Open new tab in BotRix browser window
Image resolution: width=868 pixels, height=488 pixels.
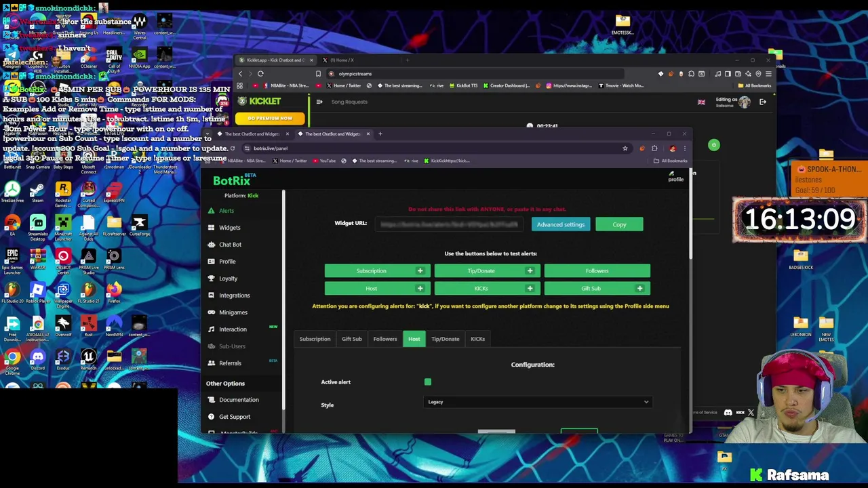(380, 134)
